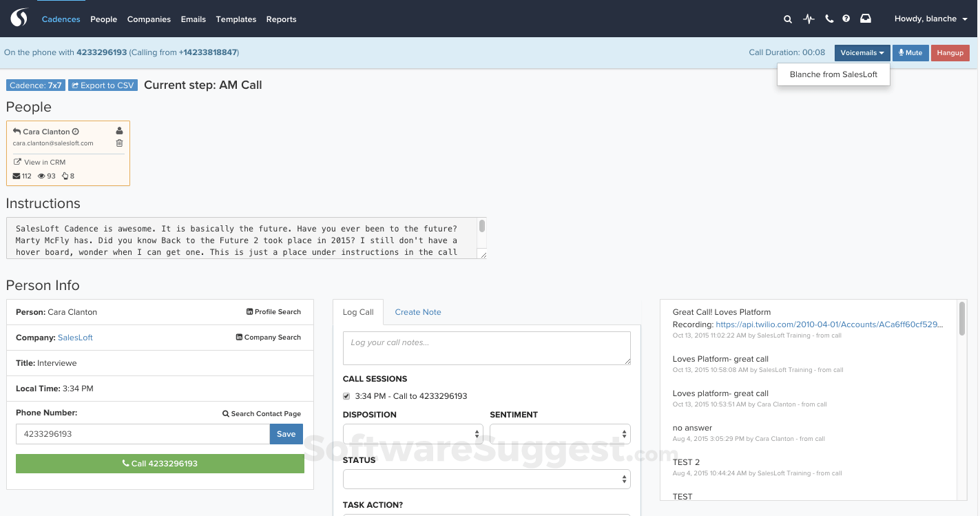Open the Status dropdown
The width and height of the screenshot is (980, 516).
click(487, 479)
